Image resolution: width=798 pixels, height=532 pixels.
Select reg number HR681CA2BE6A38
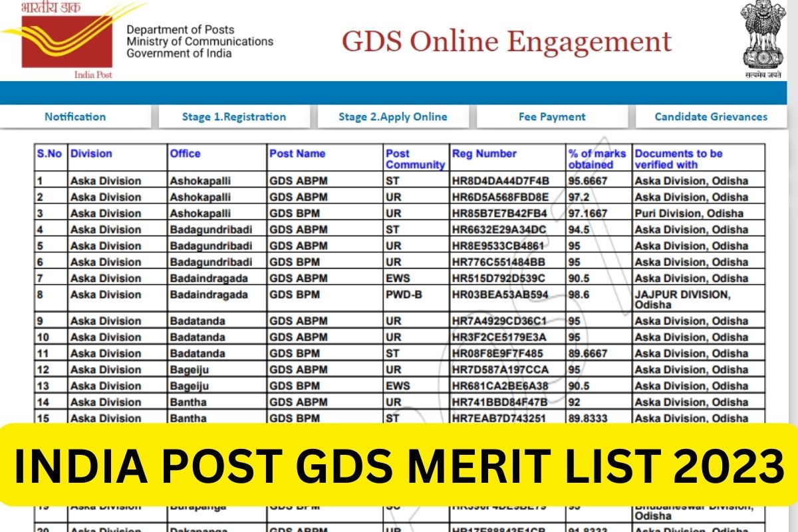500,386
